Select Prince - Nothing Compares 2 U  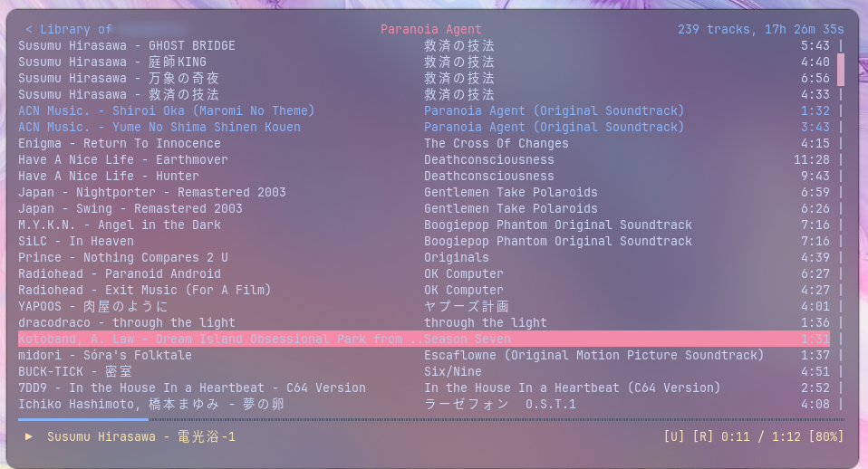tap(123, 258)
